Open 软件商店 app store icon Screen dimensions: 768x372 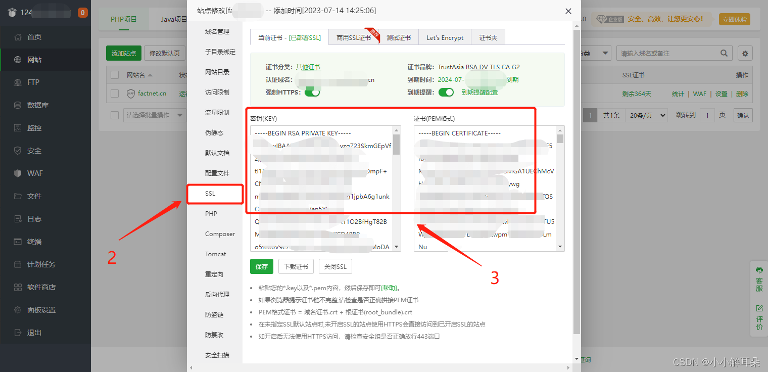click(18, 287)
